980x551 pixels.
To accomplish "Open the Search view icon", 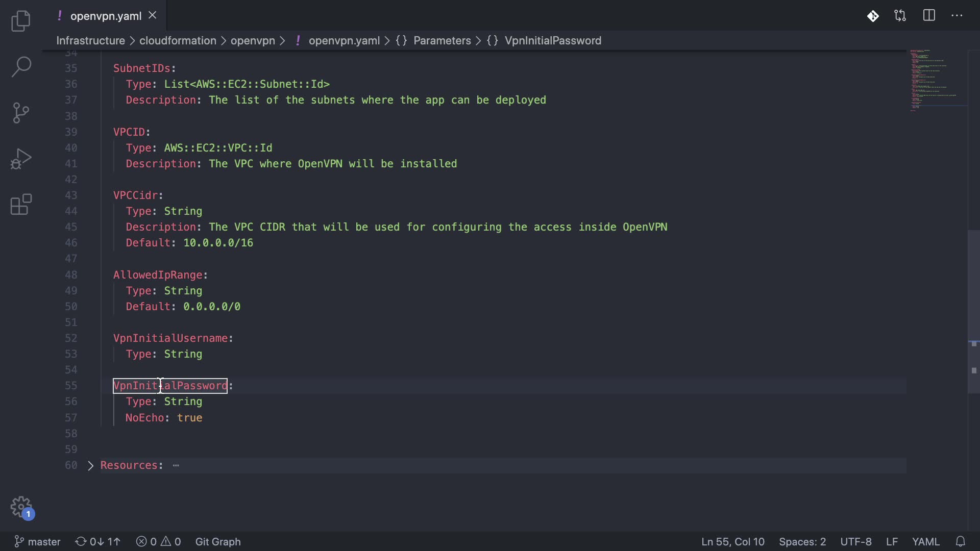I will coord(21,67).
